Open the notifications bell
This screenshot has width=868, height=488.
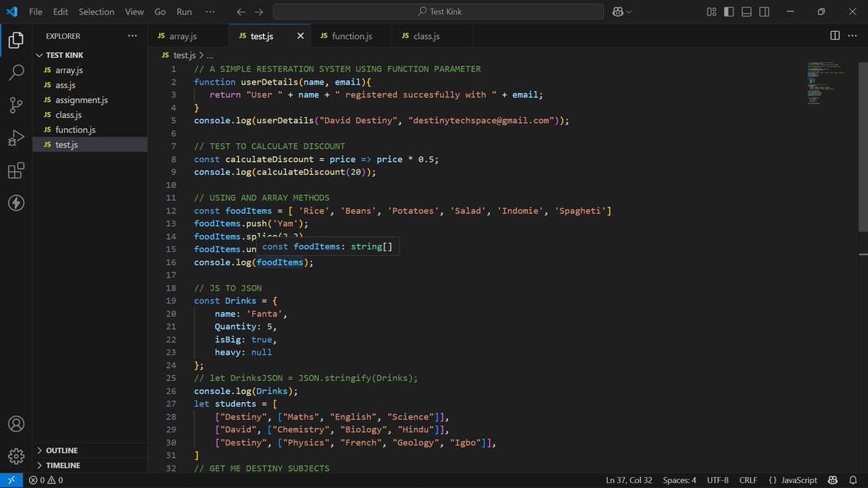click(854, 480)
